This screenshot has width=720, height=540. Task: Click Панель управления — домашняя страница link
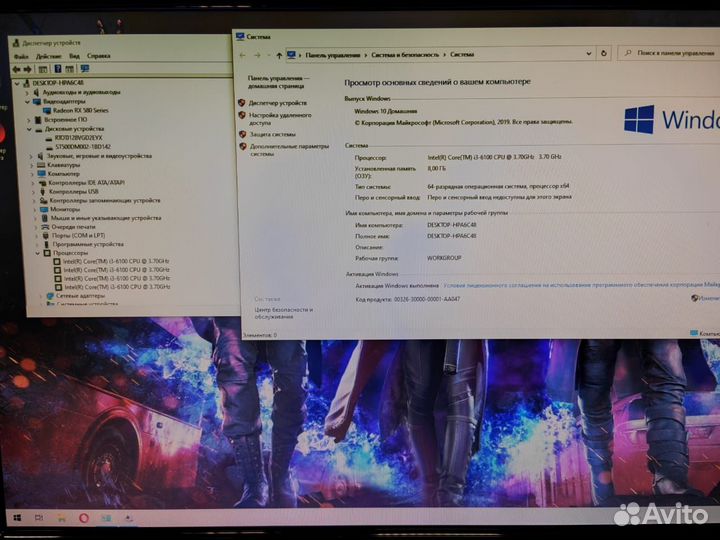(x=278, y=82)
